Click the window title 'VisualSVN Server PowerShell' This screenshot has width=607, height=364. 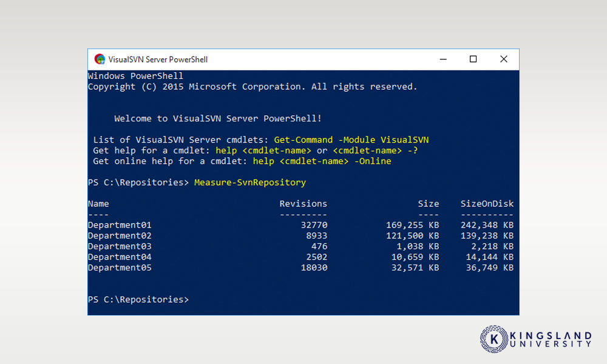(x=158, y=59)
